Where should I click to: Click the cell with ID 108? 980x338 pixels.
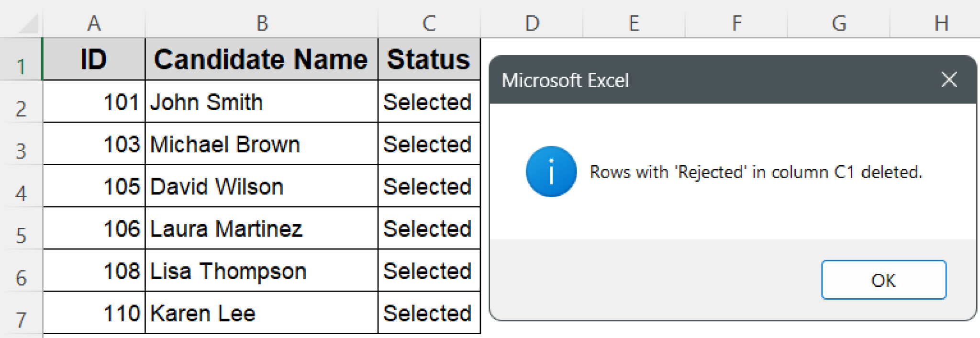pos(94,271)
